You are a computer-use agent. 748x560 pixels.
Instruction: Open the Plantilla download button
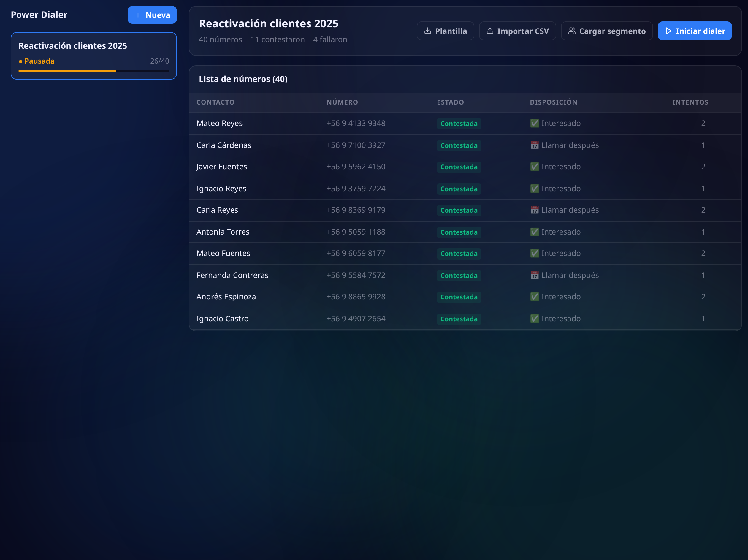point(445,31)
